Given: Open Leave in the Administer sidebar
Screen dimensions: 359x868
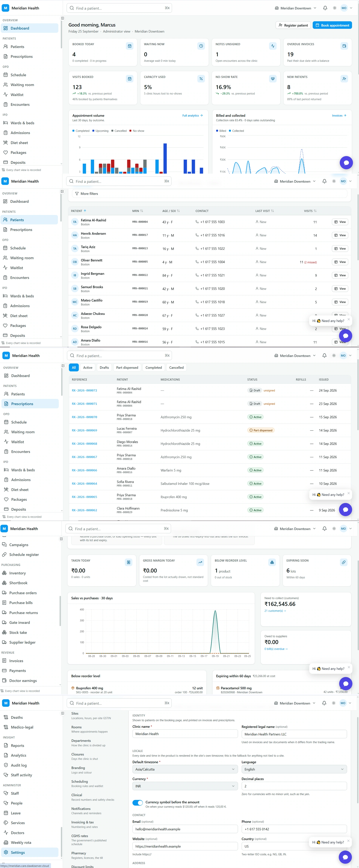Looking at the screenshot, I should [x=15, y=813].
